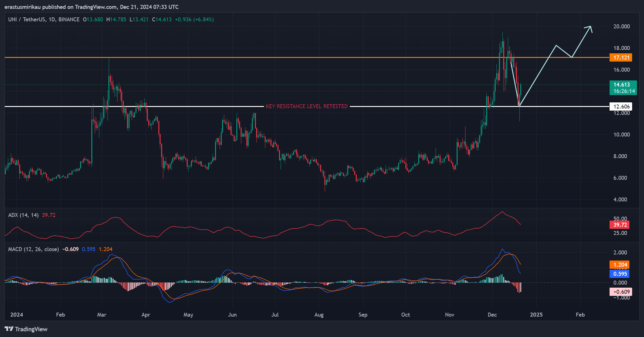Click the blue 0.595 MACD value label
Image resolution: width=644 pixels, height=337 pixels.
[x=619, y=274]
